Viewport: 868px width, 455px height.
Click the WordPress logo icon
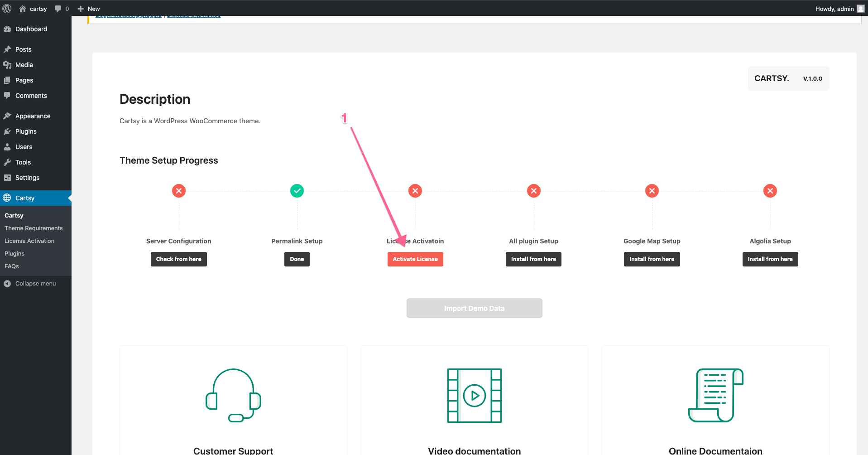click(7, 9)
